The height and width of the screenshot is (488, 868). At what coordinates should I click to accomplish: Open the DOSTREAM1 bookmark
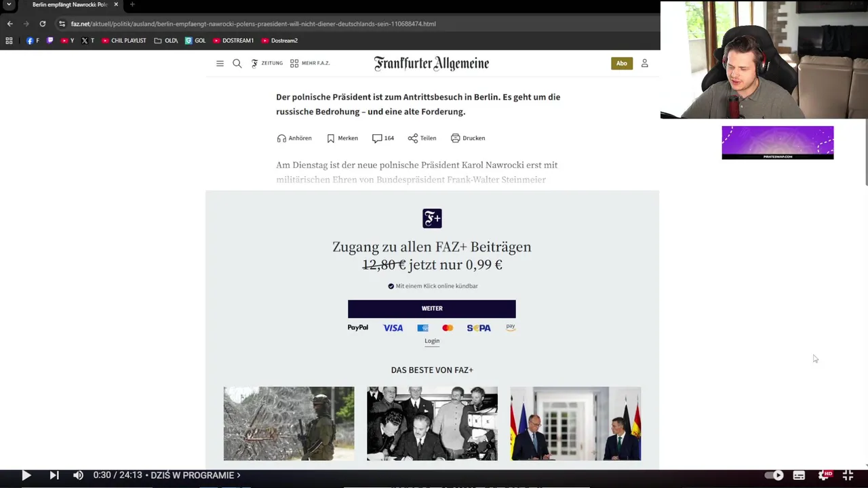pyautogui.click(x=233, y=41)
